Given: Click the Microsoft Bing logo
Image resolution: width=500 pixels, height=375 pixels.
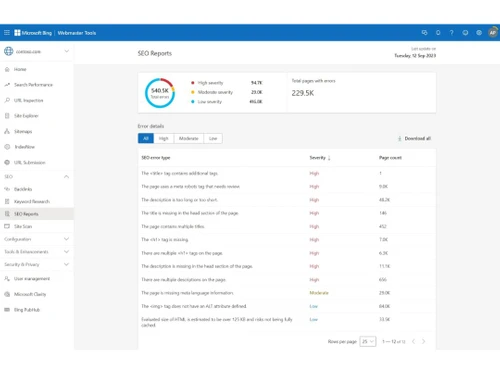Looking at the screenshot, I should point(33,33).
